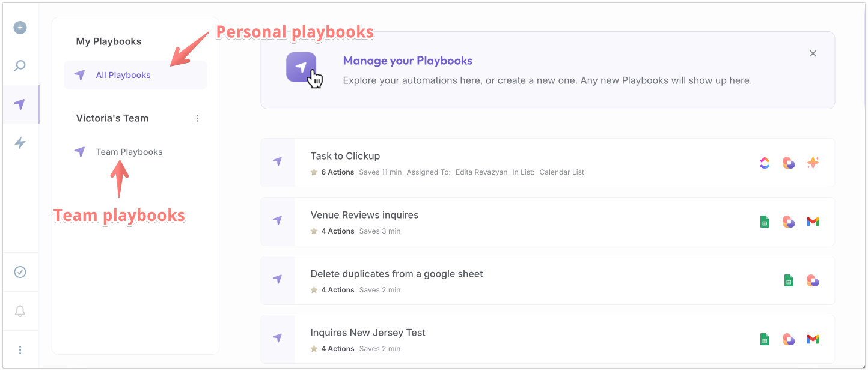The height and width of the screenshot is (371, 868).
Task: Click the paper-plane icon on Delete duplicates row
Action: point(277,279)
